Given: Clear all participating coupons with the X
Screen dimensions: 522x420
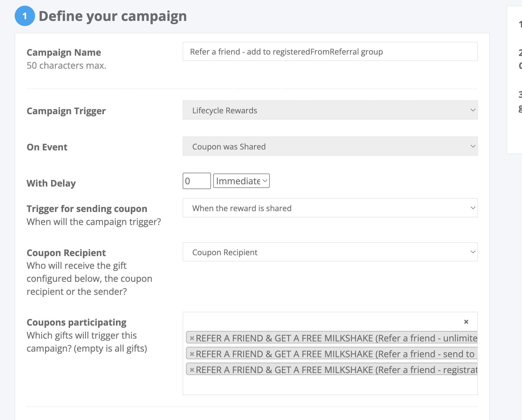Looking at the screenshot, I should point(466,322).
